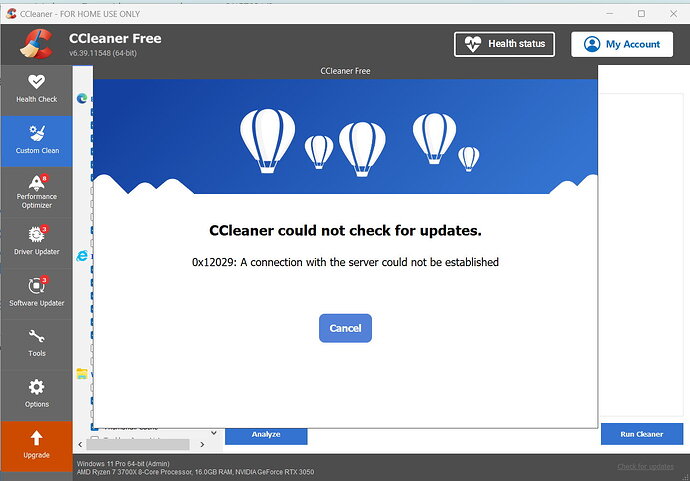Click the horizontal scrollbar thumb under the list
This screenshot has width=690, height=481.
click(x=140, y=443)
